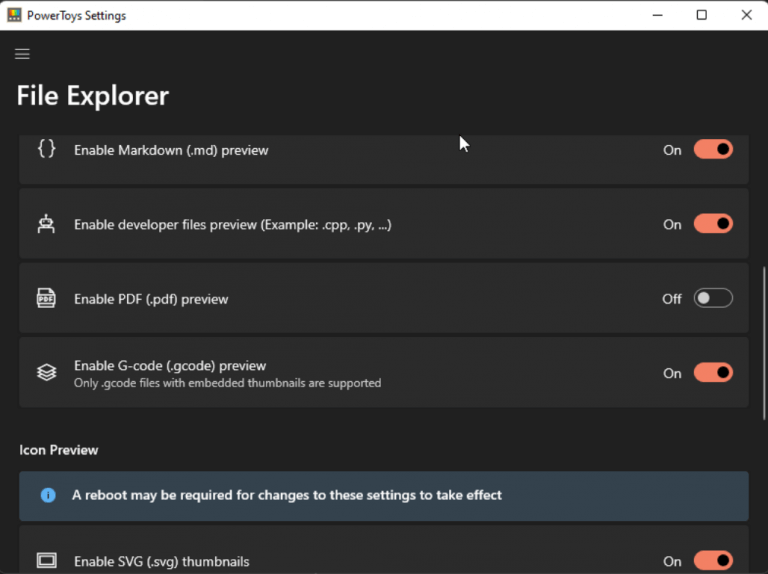This screenshot has width=768, height=574.
Task: Select 'Enable G-code (.gcode) preview' label
Action: 170,366
